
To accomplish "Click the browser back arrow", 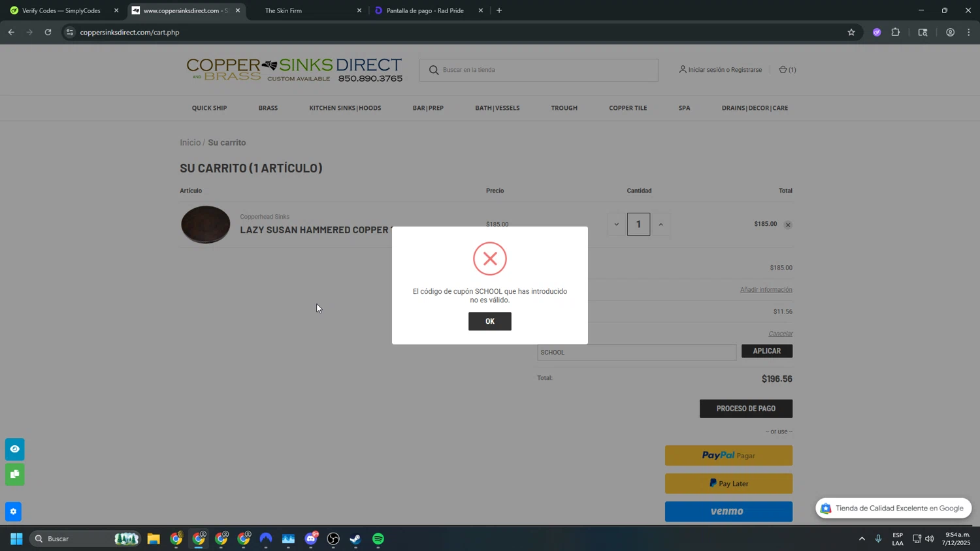I will coord(11,32).
